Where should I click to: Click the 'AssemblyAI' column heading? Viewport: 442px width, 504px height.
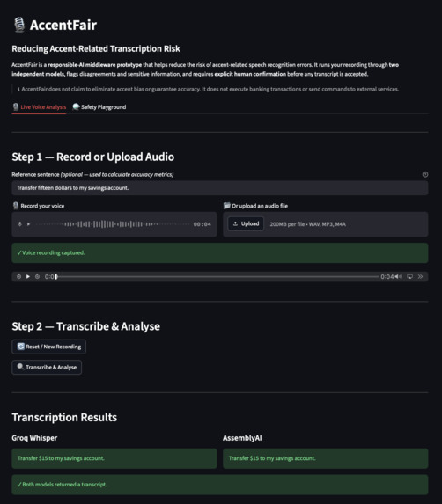(242, 438)
